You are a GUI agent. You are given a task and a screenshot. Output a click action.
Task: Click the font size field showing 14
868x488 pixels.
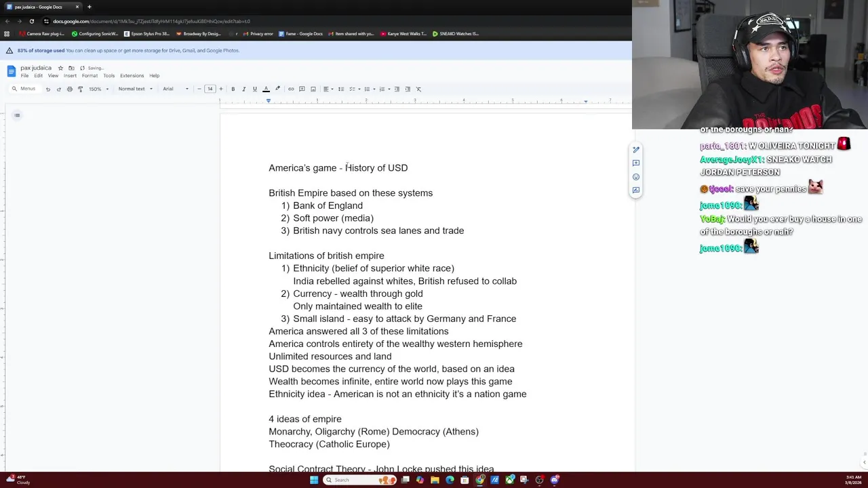pos(210,89)
